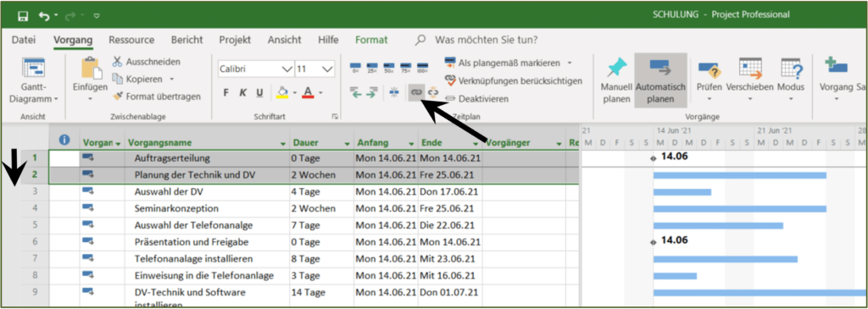The width and height of the screenshot is (868, 309).
Task: Toggle Manuell planen scheduling mode
Action: [615, 81]
